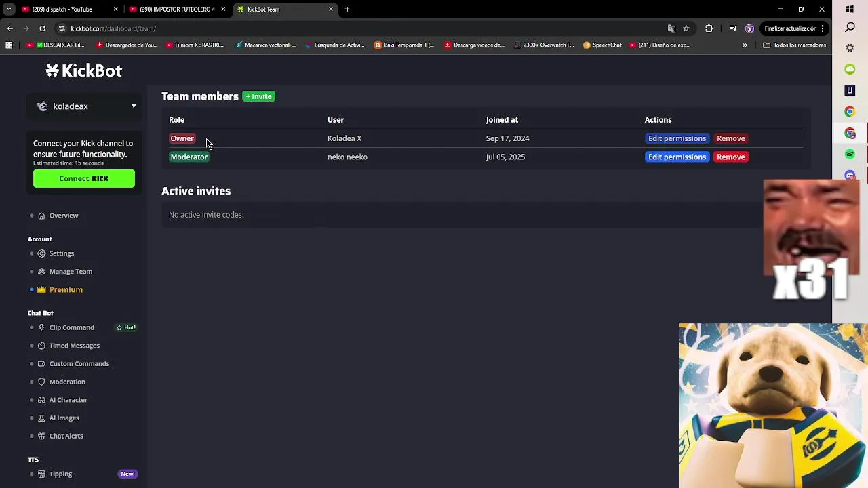Screen dimensions: 868x488
Task: Select the Tipping icon in TTS section
Action: click(x=41, y=474)
